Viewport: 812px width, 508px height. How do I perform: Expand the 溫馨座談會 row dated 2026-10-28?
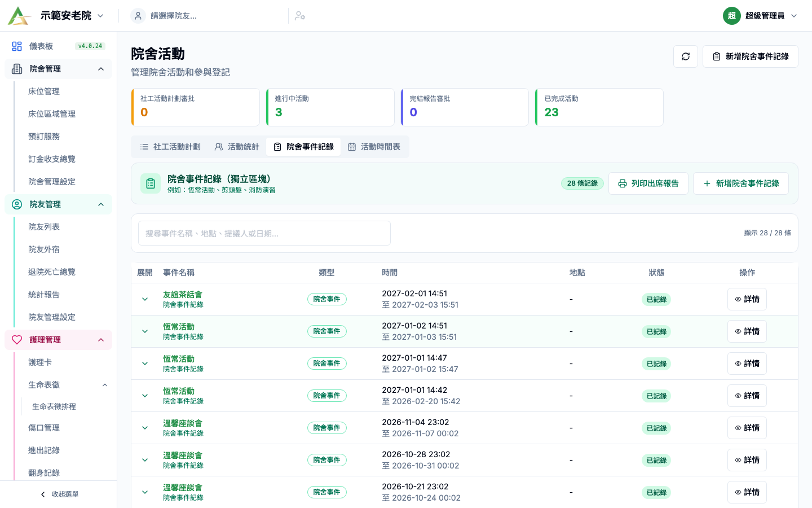point(145,460)
